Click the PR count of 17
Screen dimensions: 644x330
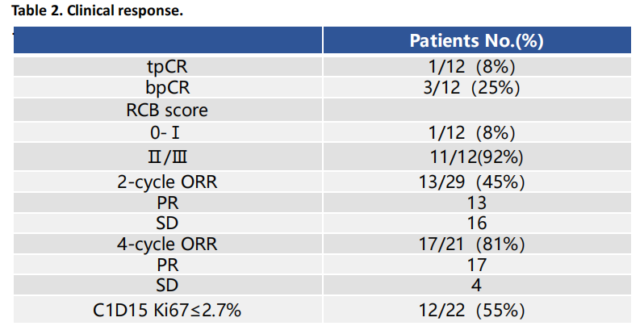(477, 264)
